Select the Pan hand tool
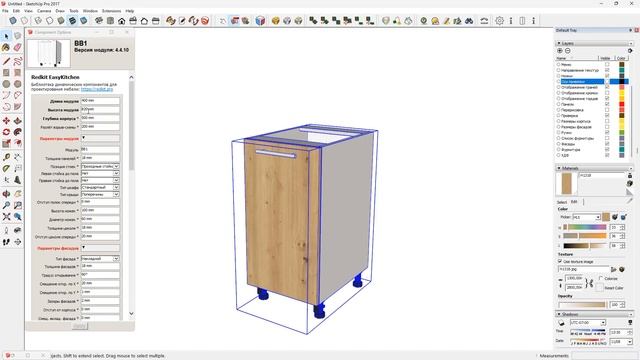The height and width of the screenshot is (360, 640). click(18, 194)
